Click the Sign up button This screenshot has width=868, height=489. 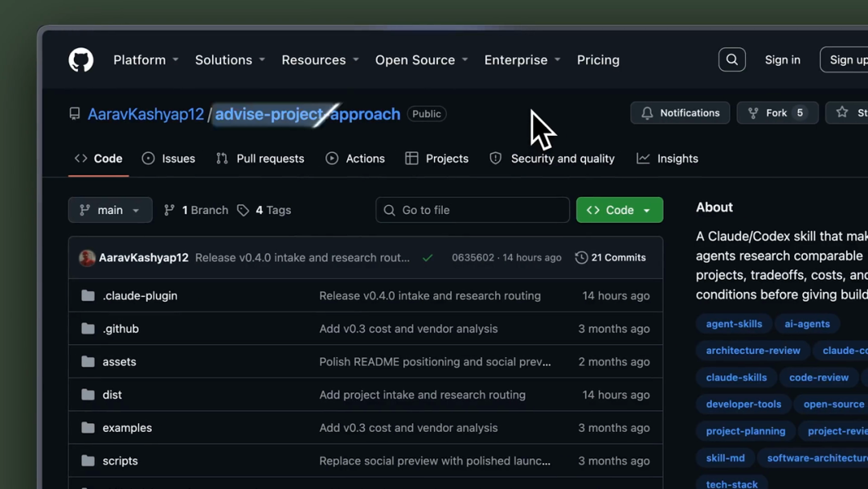(x=844, y=60)
